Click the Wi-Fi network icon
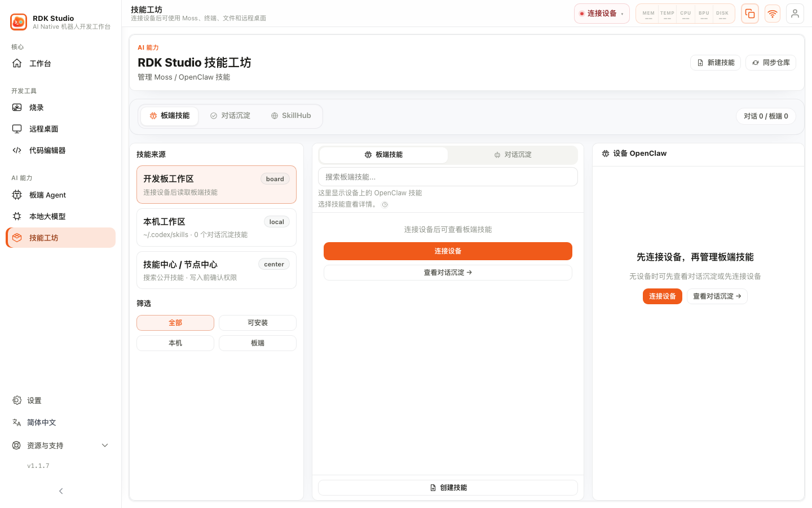This screenshot has height=508, width=812. point(773,14)
